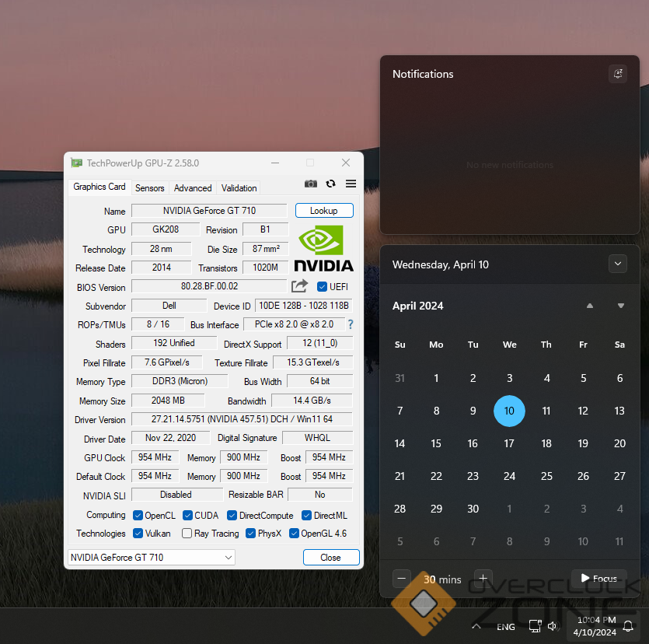Increase focus time with plus button
The width and height of the screenshot is (649, 644).
tap(483, 579)
